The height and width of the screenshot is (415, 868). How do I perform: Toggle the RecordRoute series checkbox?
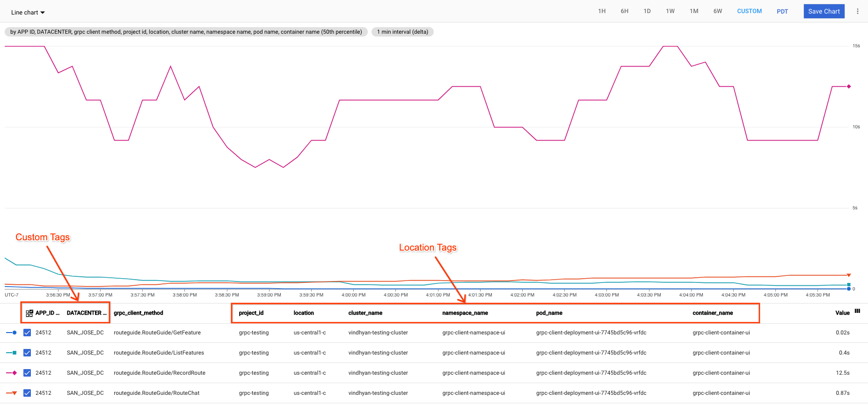[x=27, y=373]
